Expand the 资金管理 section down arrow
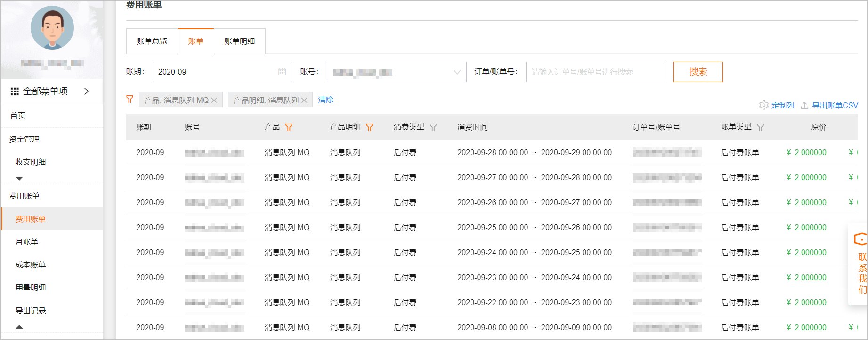 tap(19, 178)
